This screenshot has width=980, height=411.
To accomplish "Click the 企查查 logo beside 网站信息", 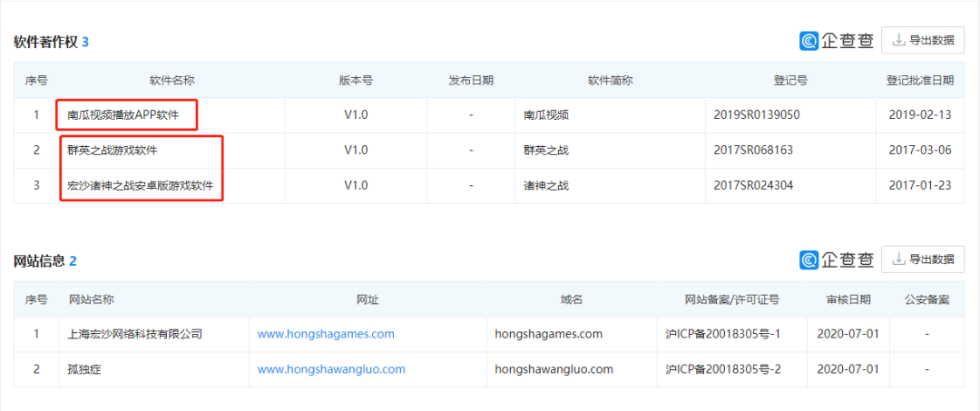I will (x=837, y=259).
